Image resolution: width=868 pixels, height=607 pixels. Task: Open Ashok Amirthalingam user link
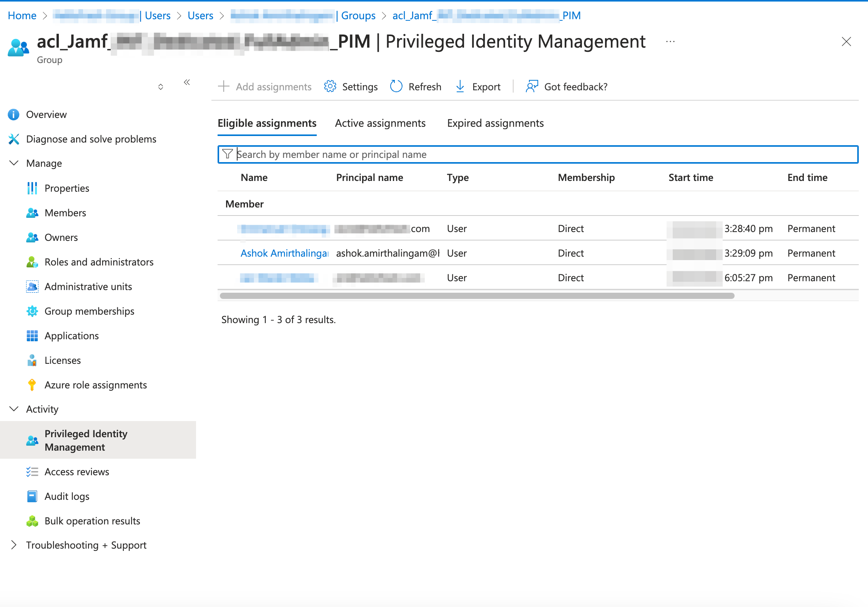pos(284,253)
